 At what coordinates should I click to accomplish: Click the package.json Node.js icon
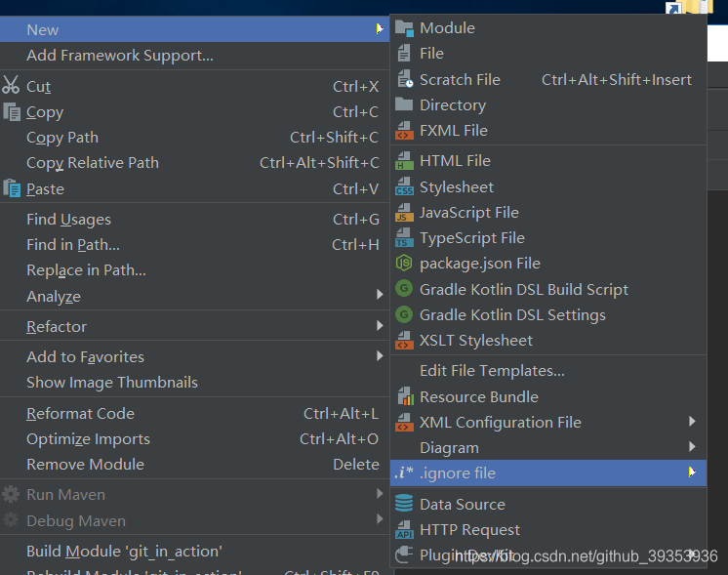[404, 264]
